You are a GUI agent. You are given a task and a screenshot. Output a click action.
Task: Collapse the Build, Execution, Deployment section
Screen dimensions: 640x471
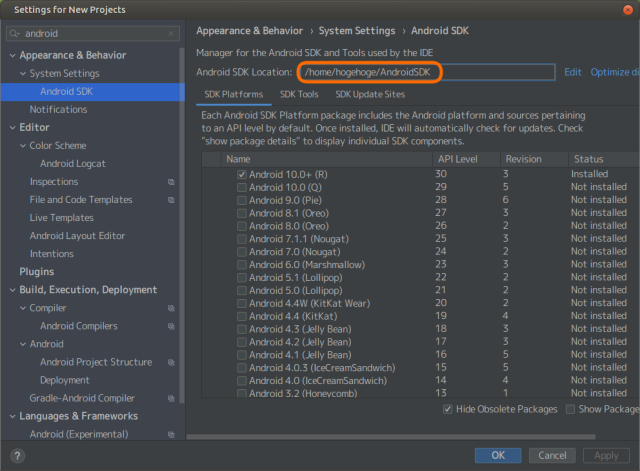click(11, 290)
